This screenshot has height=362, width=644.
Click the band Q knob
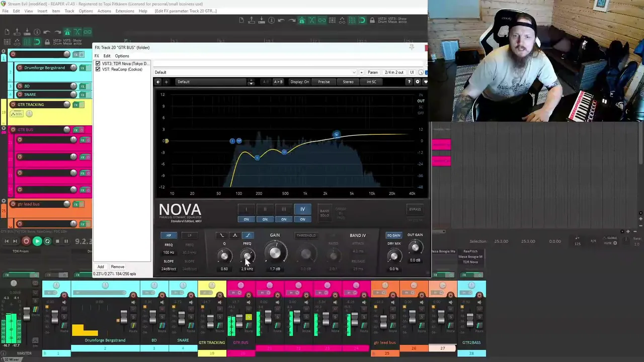click(x=224, y=256)
